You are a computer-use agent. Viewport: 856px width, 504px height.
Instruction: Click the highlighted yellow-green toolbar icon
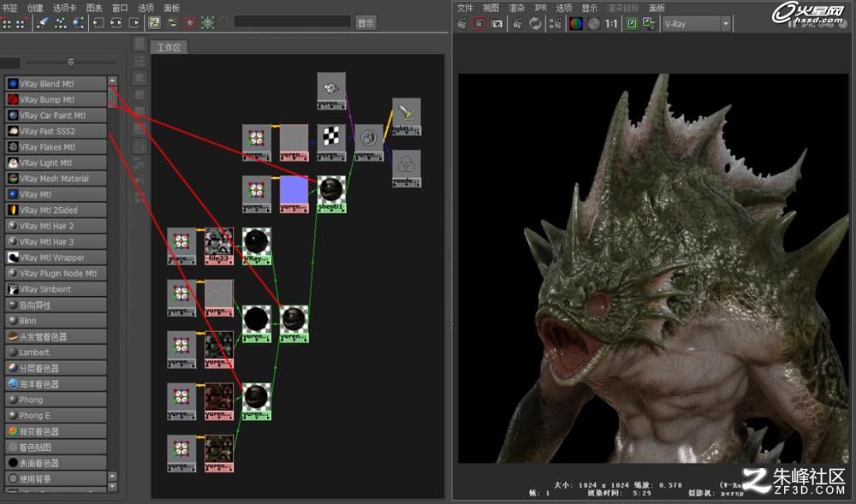(154, 23)
